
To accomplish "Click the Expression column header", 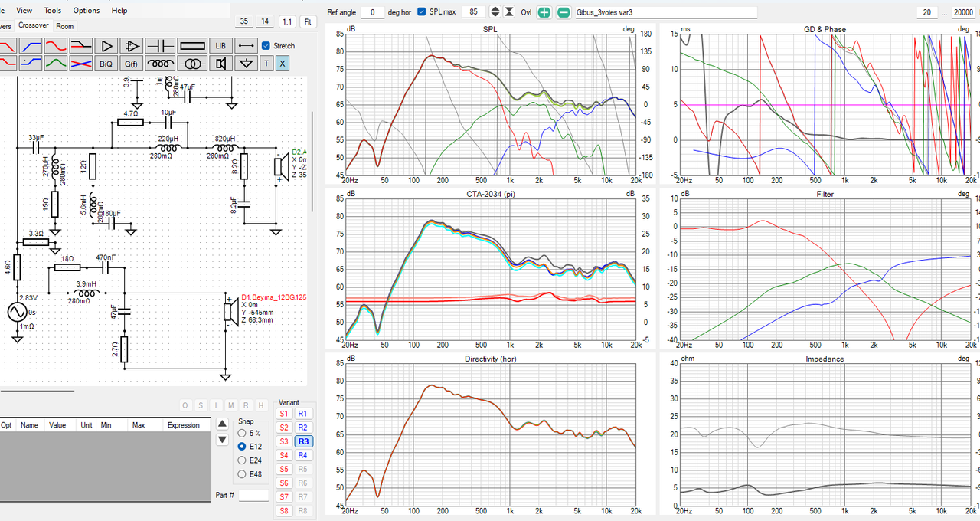I will (x=184, y=425).
